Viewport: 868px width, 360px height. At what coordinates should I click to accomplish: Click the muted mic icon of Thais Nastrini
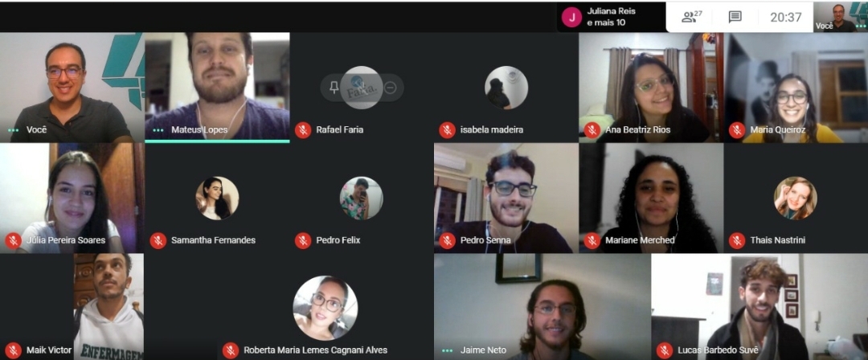point(737,240)
